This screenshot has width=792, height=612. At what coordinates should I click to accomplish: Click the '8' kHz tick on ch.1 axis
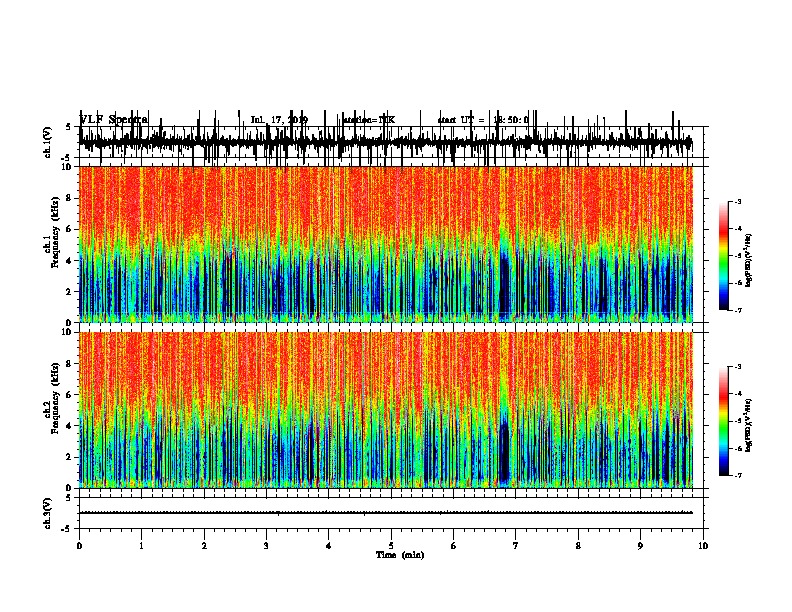(x=70, y=198)
